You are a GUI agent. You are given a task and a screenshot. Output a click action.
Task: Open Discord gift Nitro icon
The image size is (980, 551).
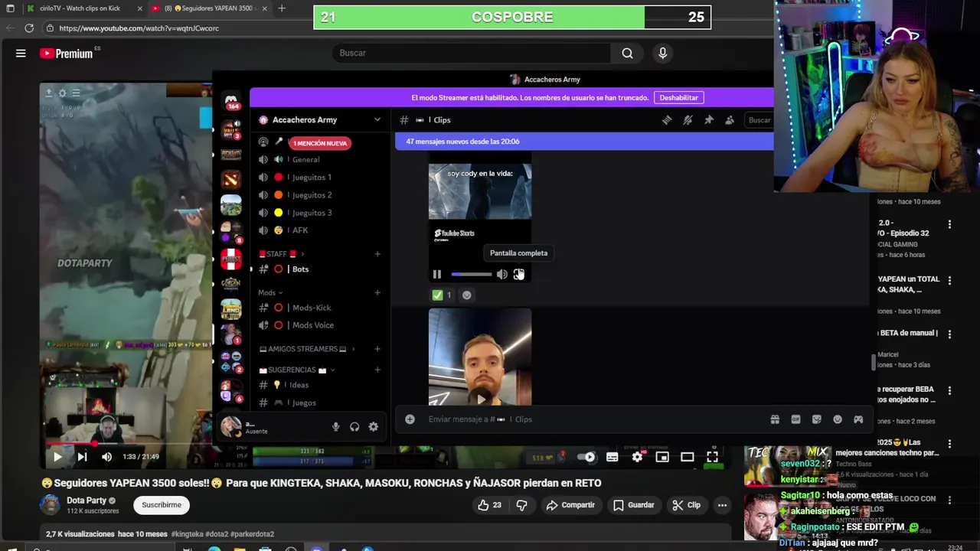point(775,419)
